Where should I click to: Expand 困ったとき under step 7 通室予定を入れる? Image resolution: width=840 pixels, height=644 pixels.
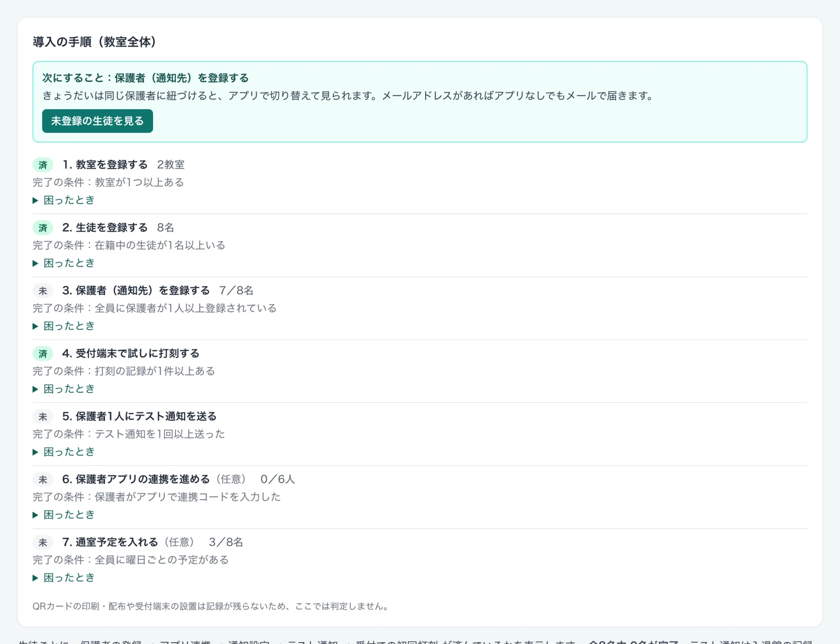click(x=63, y=578)
